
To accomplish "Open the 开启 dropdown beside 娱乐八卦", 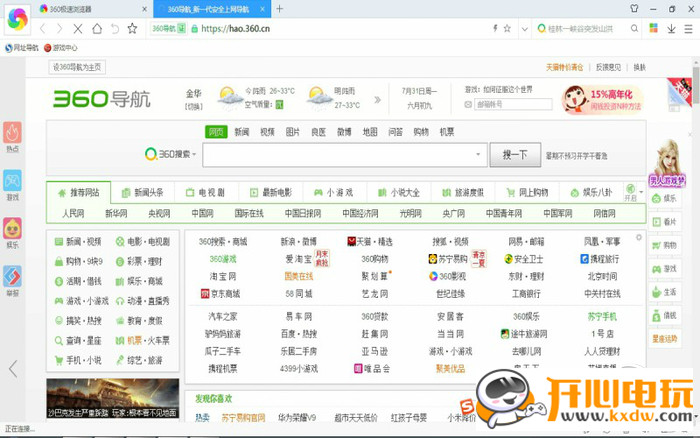I will pos(634,192).
